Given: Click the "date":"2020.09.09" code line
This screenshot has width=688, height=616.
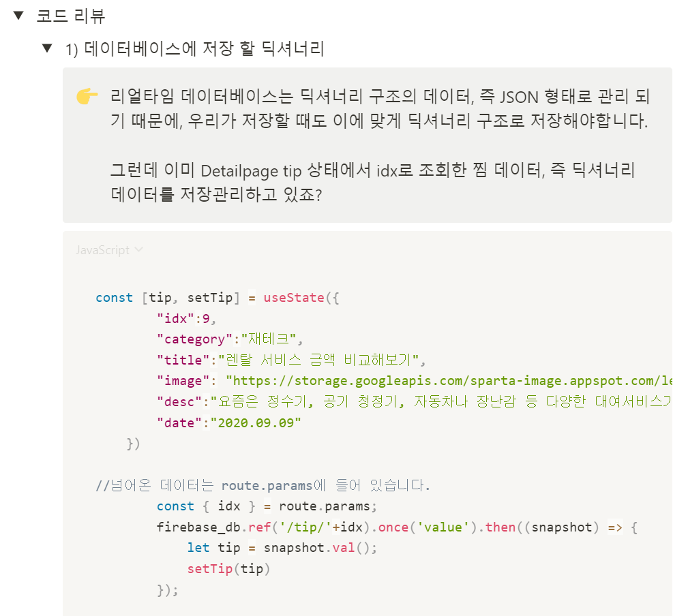Looking at the screenshot, I should 229,422.
